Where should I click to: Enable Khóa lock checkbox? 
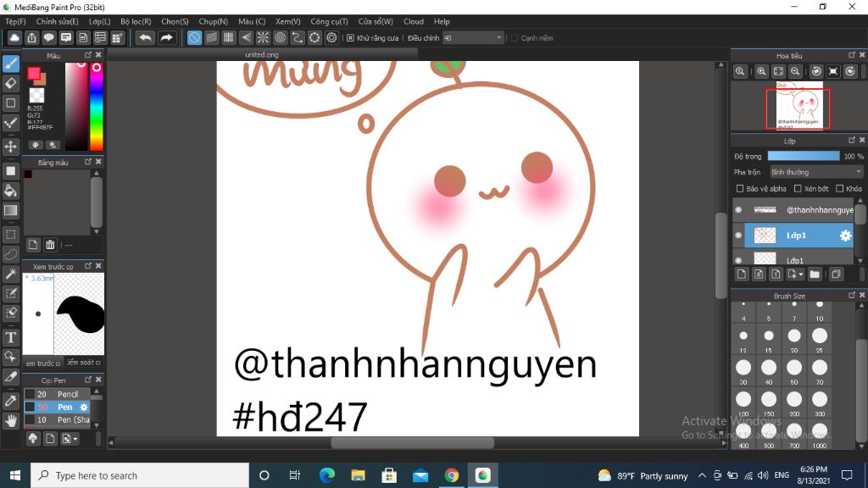(839, 189)
